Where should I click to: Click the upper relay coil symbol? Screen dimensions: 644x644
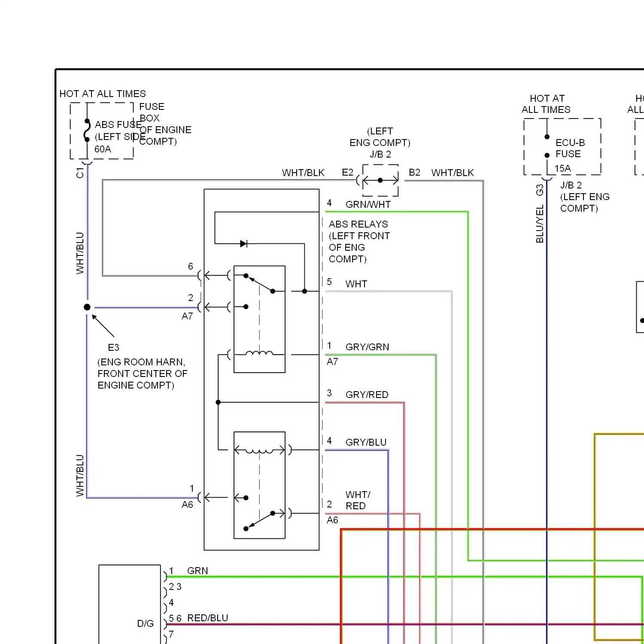(259, 353)
